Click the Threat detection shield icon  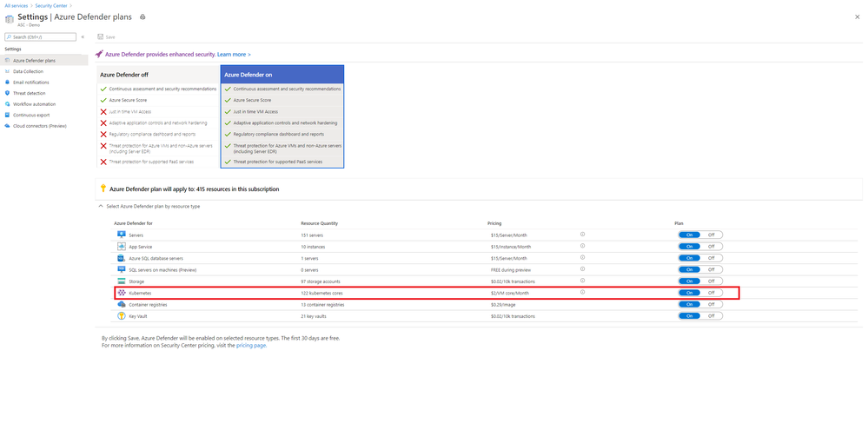click(8, 93)
